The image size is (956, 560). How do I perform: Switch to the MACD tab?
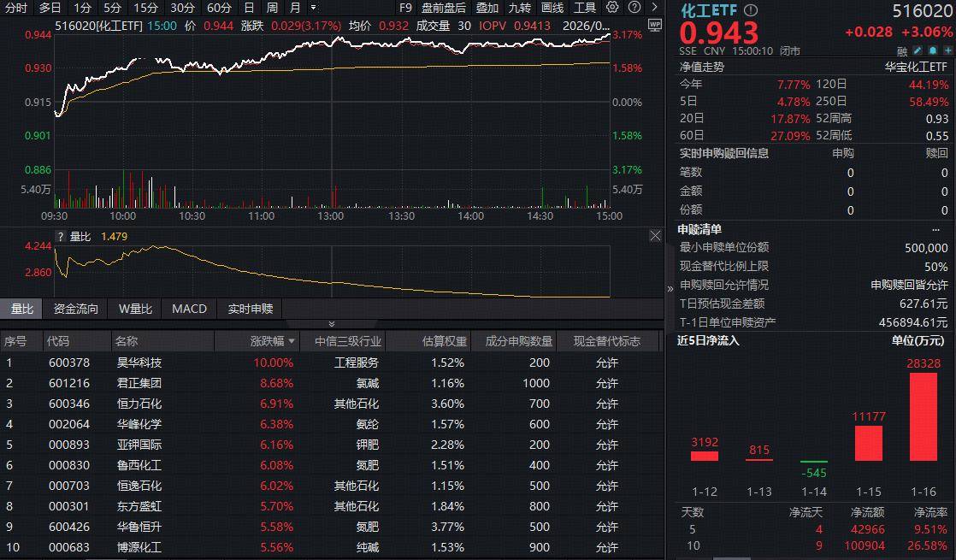point(189,309)
